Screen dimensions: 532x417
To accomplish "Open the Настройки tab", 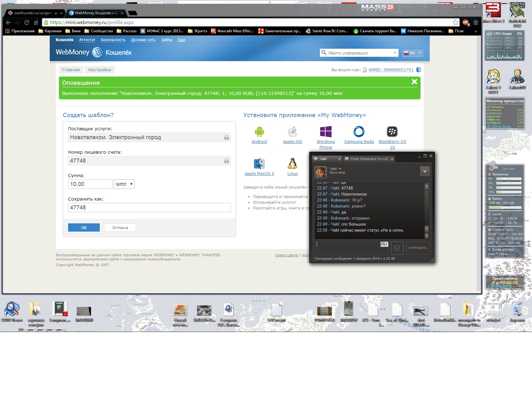I will coord(100,70).
